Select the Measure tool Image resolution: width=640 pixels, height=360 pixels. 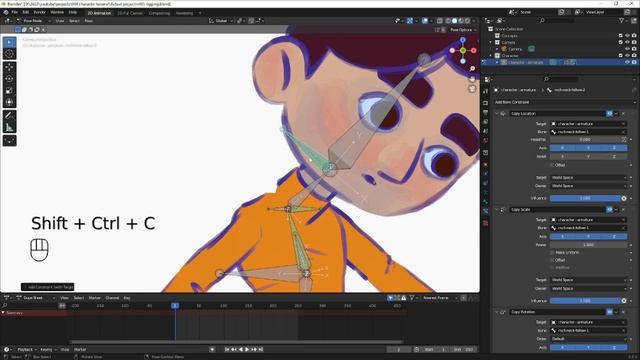pyautogui.click(x=9, y=127)
